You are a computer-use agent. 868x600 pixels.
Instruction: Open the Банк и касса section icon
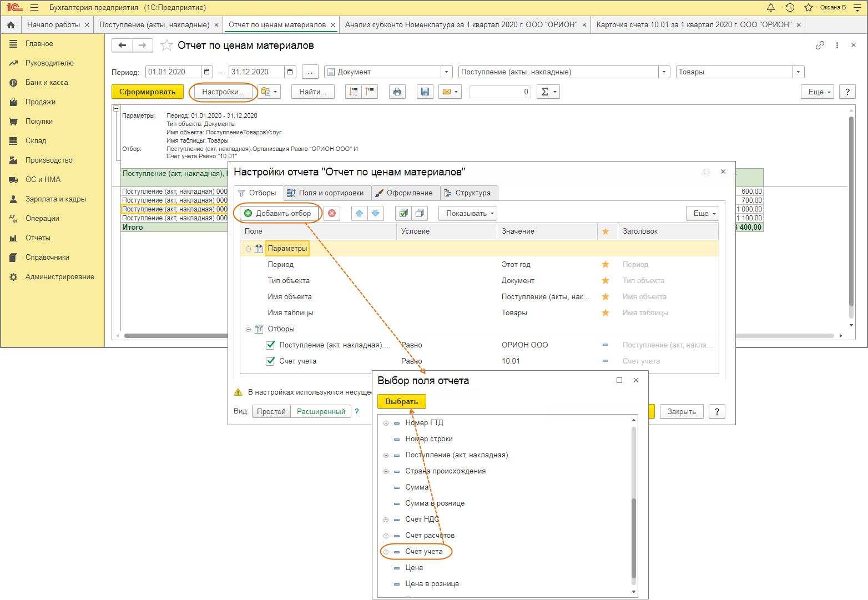(13, 83)
